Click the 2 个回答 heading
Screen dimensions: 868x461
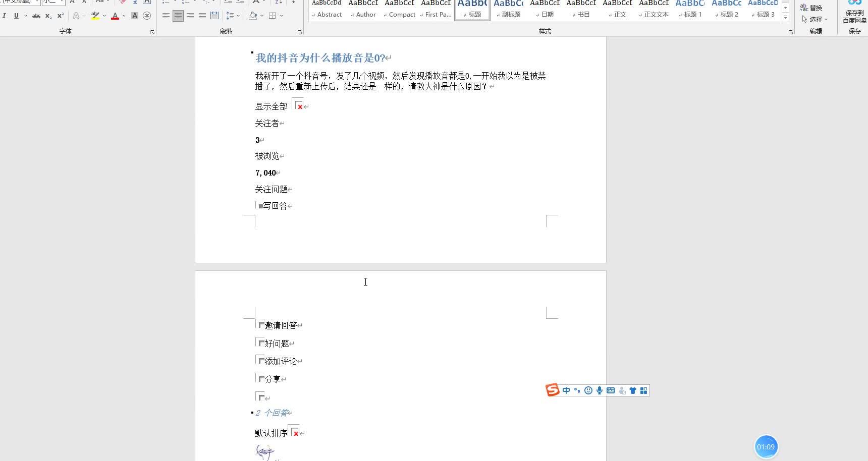[x=272, y=413]
